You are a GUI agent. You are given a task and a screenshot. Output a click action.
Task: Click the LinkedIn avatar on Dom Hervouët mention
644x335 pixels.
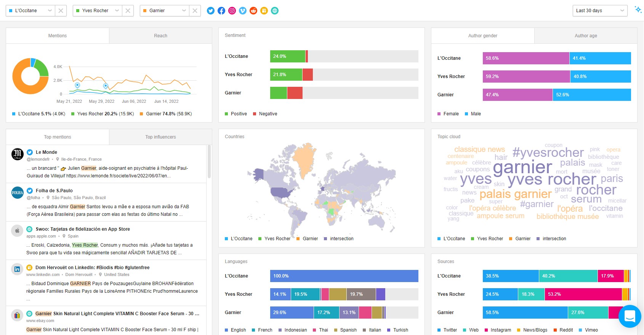point(17,269)
